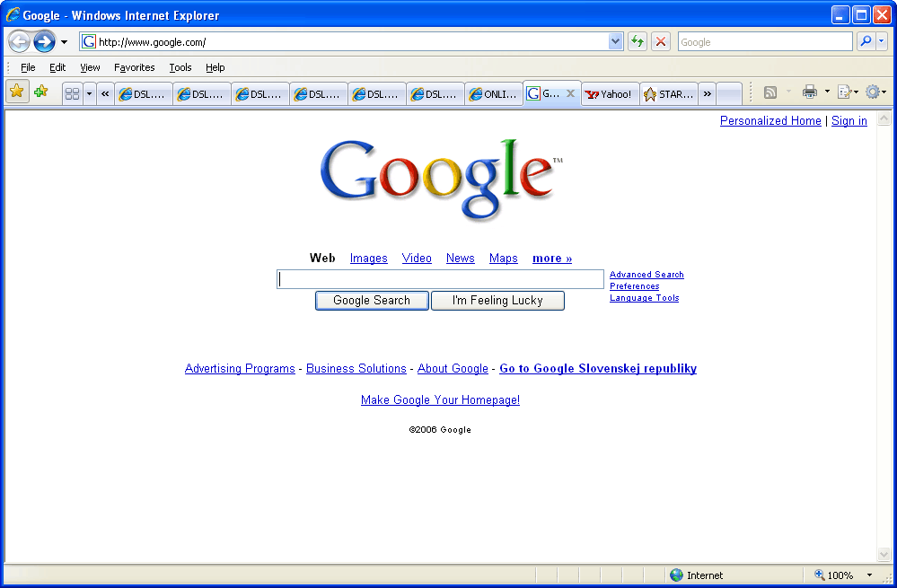This screenshot has height=588, width=897.
Task: Click the more » link
Action: click(552, 258)
